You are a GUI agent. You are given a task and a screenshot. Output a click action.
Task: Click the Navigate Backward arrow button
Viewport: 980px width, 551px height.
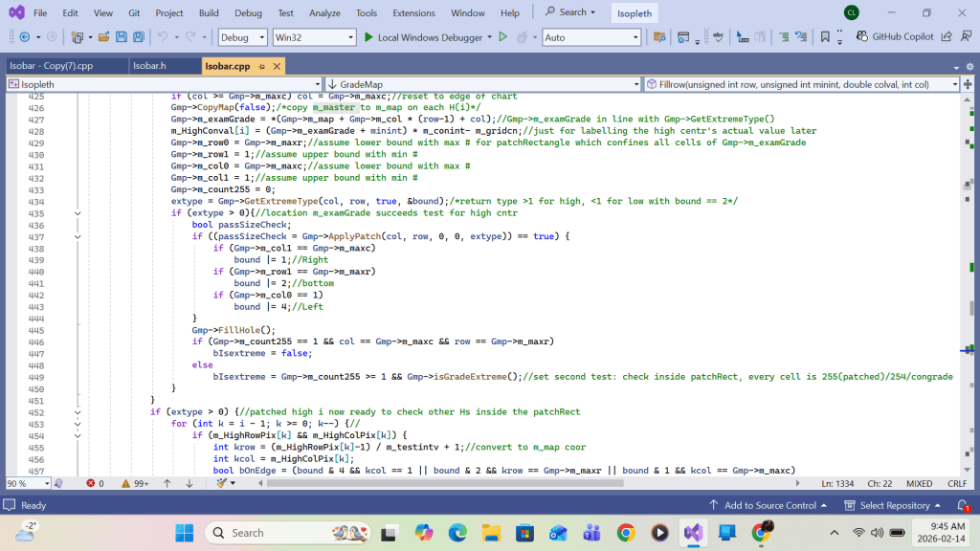tap(24, 37)
